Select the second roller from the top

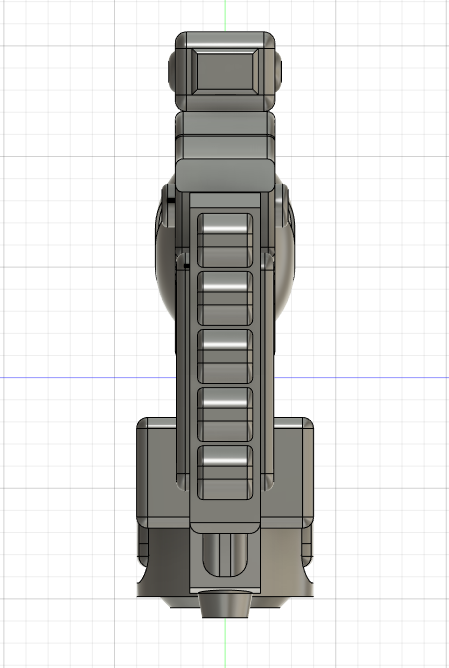tap(225, 299)
